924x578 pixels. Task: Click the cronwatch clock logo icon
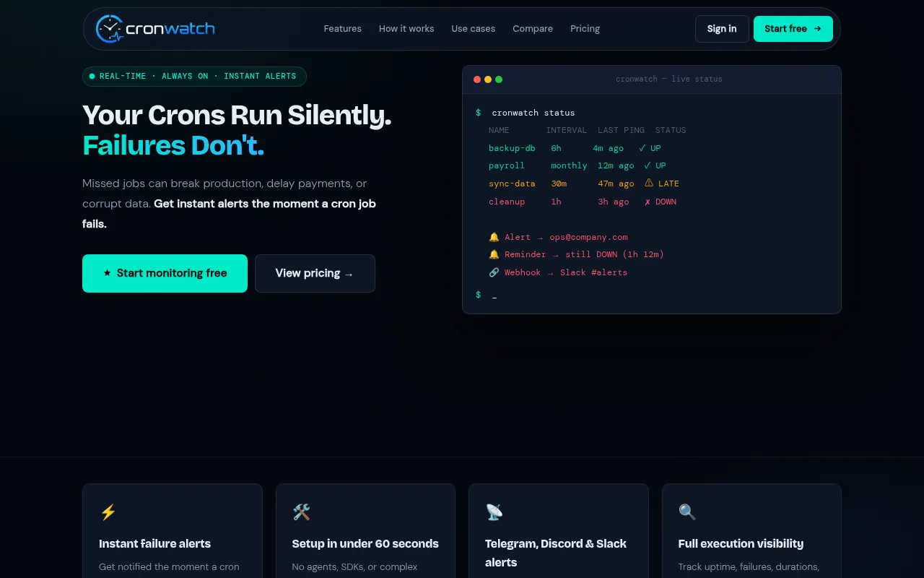coord(110,29)
